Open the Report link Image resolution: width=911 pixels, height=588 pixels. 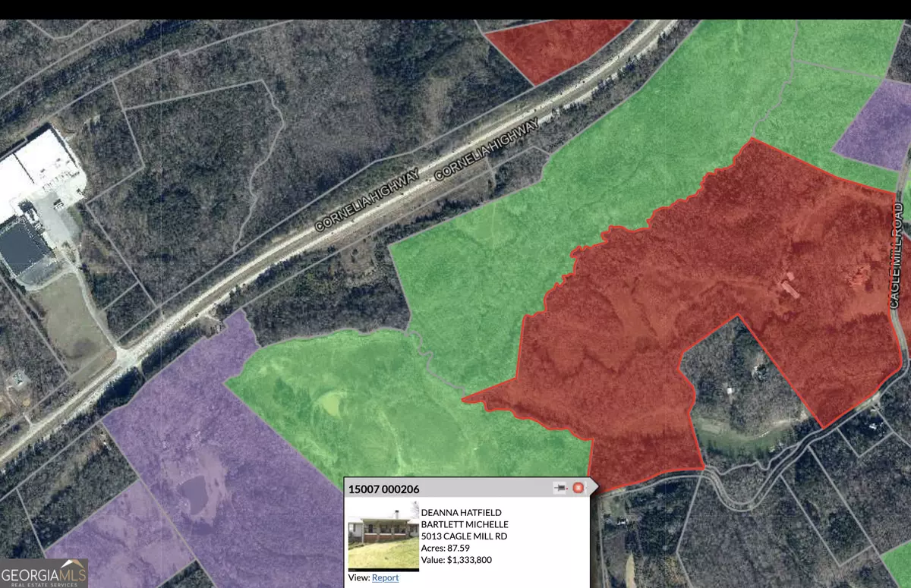(385, 577)
